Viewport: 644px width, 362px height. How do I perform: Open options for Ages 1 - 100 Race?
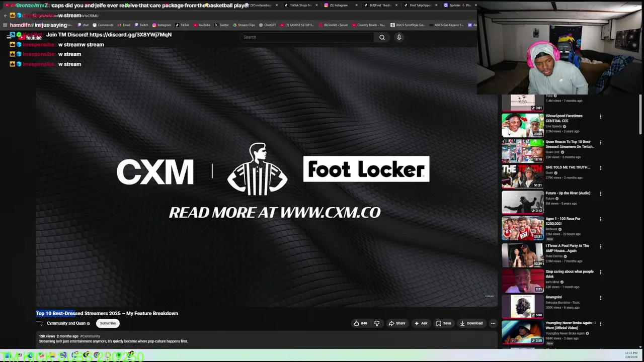tap(600, 219)
